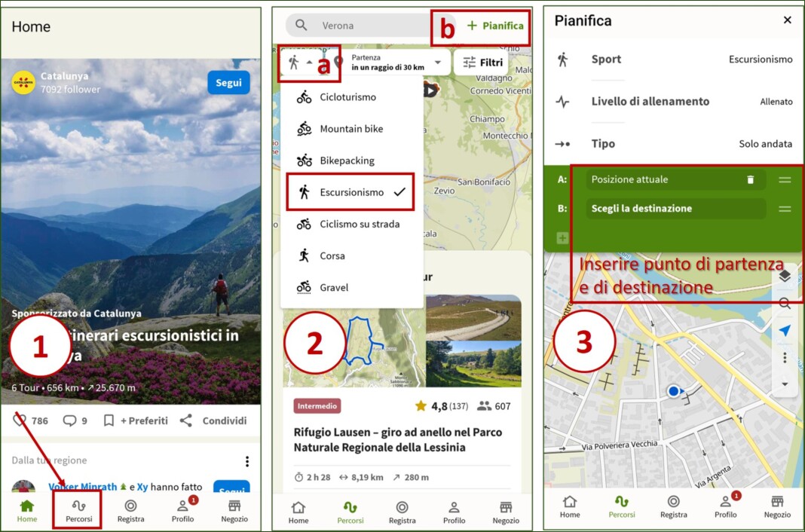Tap green Percorsi tab on Pianifica screen
The height and width of the screenshot is (532, 805).
(x=622, y=507)
